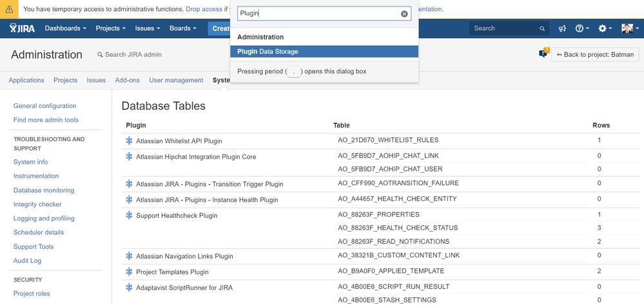The height and width of the screenshot is (305, 644).
Task: Switch to the User management tab
Action: click(x=176, y=80)
